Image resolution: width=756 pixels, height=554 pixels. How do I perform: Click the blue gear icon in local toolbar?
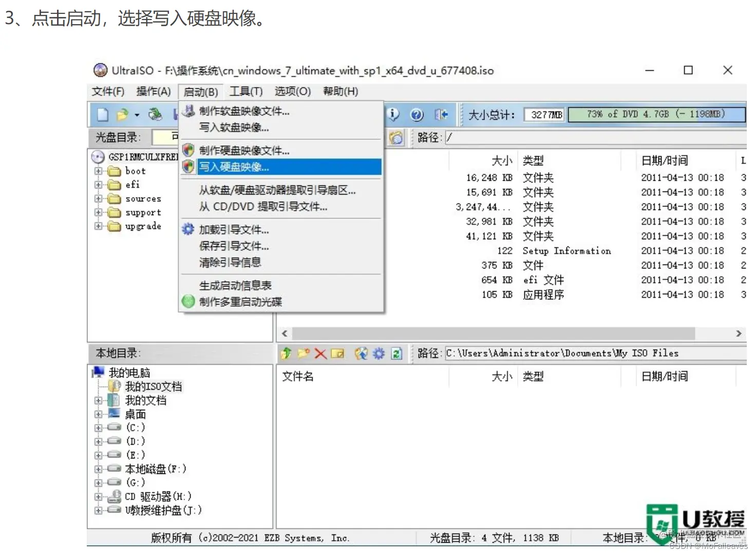[379, 353]
